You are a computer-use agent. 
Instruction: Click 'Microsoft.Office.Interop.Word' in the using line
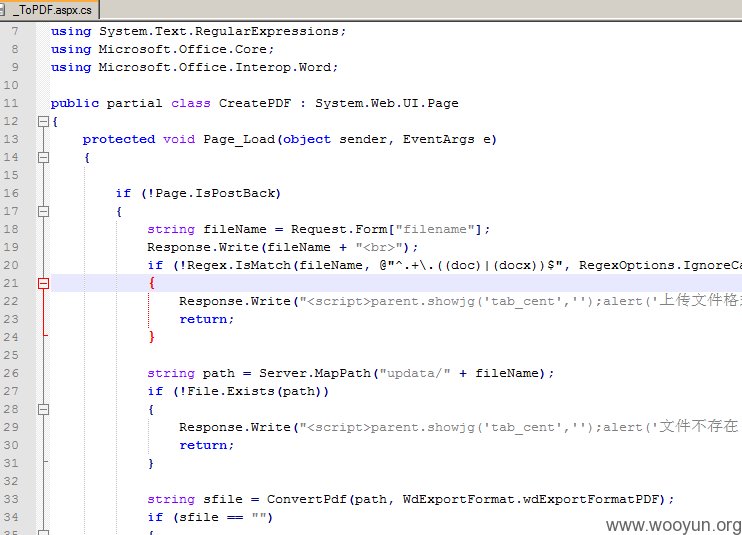[x=215, y=67]
